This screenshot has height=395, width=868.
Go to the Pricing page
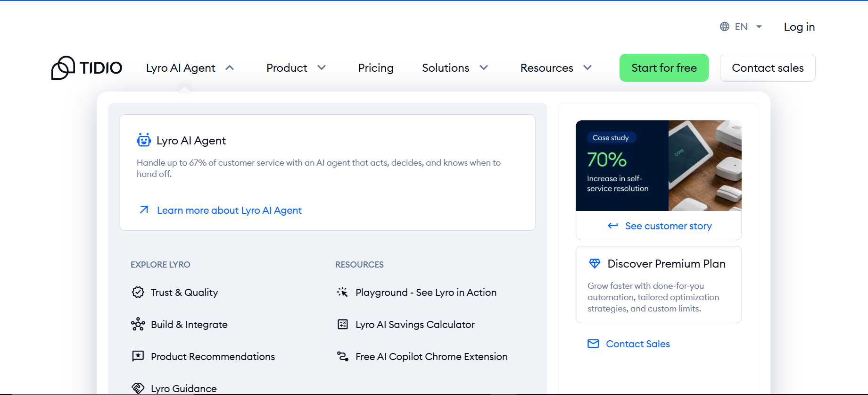coord(376,68)
